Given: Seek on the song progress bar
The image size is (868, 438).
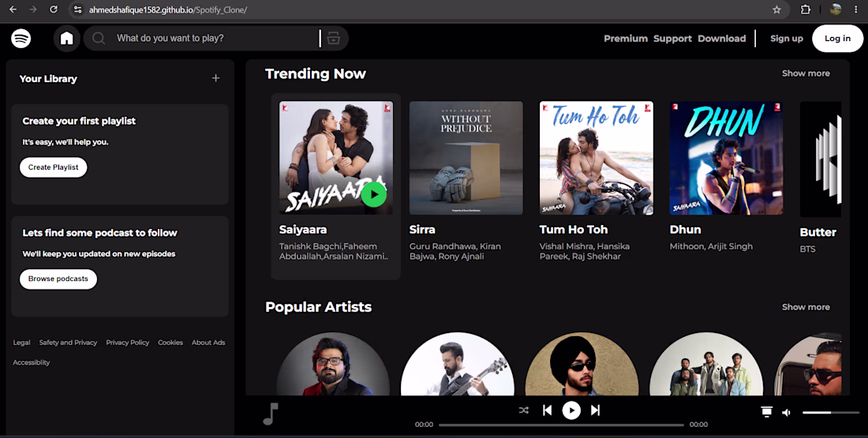Looking at the screenshot, I should pos(561,425).
